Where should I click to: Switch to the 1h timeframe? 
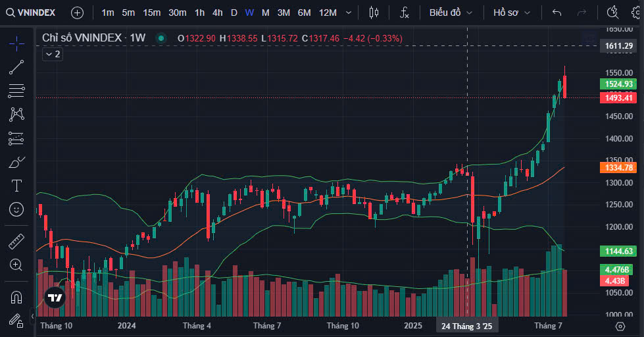(199, 13)
